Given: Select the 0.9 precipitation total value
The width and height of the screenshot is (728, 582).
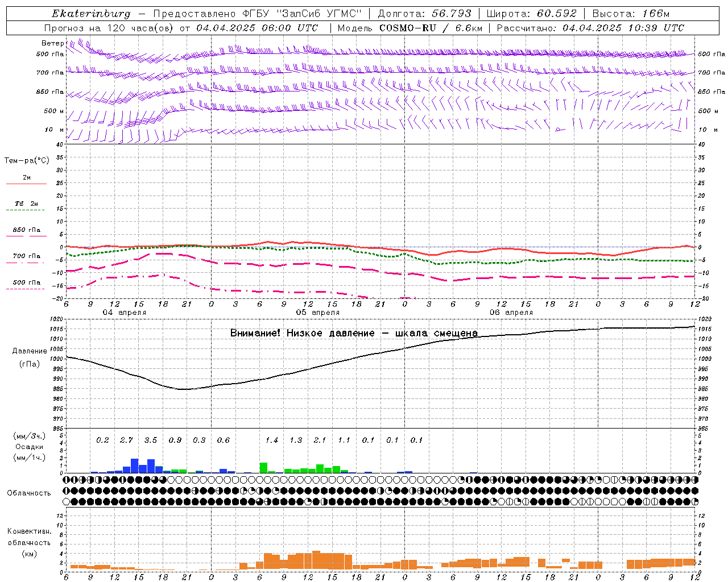Looking at the screenshot, I should tap(175, 440).
